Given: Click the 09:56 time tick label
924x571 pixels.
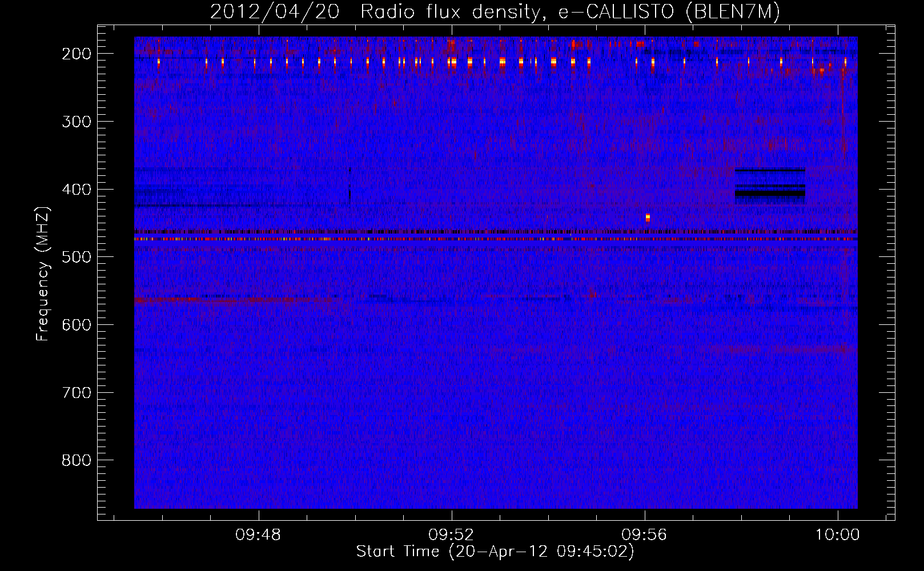Looking at the screenshot, I should coord(645,534).
